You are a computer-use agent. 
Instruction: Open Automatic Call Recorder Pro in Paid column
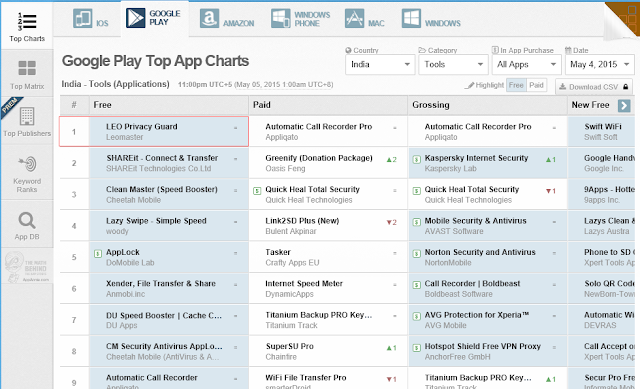click(x=319, y=127)
